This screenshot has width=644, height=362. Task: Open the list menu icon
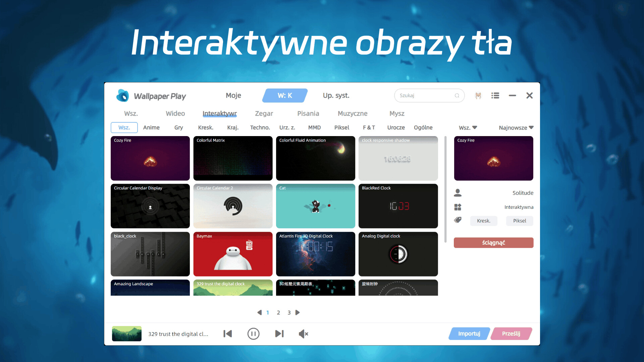coord(495,96)
